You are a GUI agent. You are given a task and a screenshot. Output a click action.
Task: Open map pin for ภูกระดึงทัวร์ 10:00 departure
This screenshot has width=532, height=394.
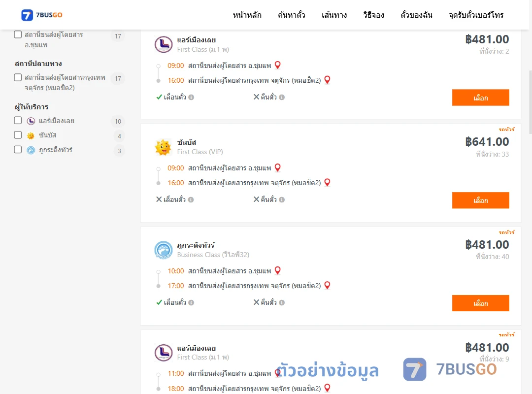(277, 270)
